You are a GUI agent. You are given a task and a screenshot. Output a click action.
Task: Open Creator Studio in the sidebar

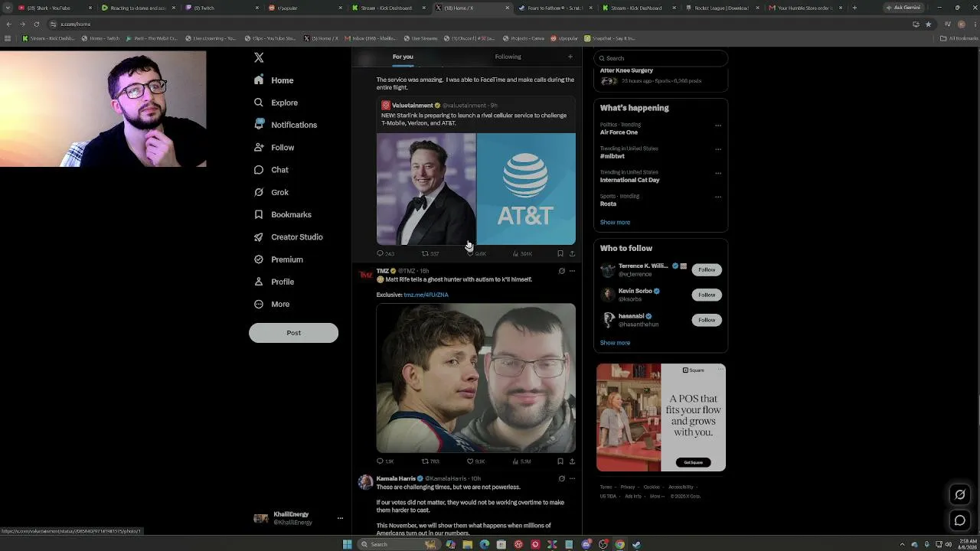tap(288, 236)
